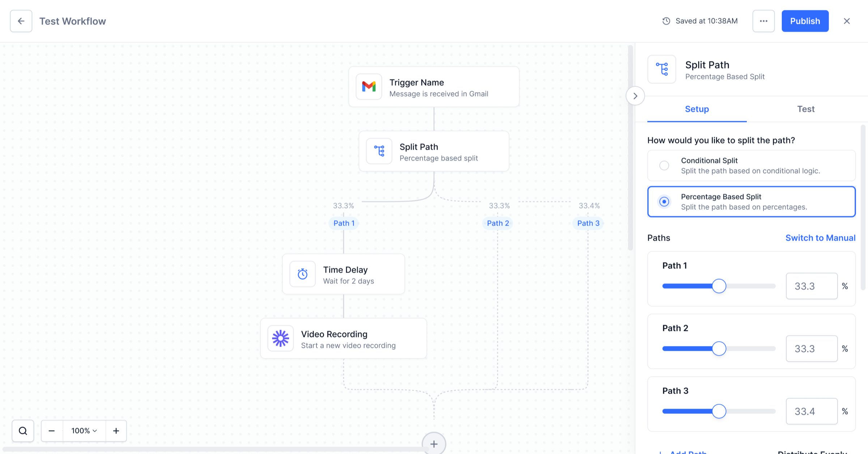Click the Video Recording node icon

pos(281,338)
